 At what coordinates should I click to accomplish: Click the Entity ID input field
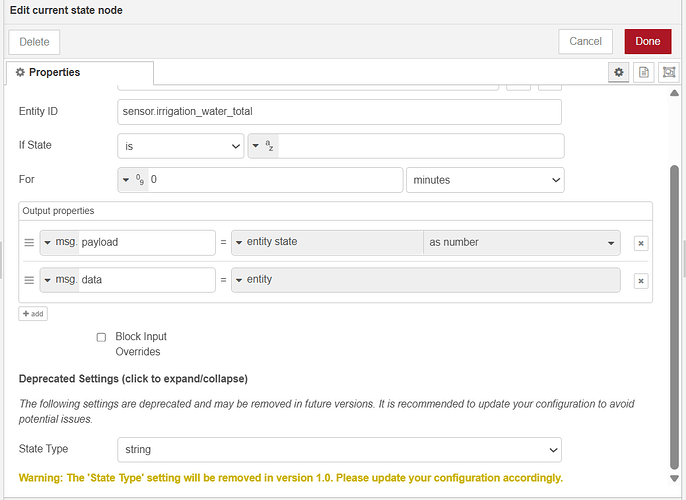(x=339, y=111)
